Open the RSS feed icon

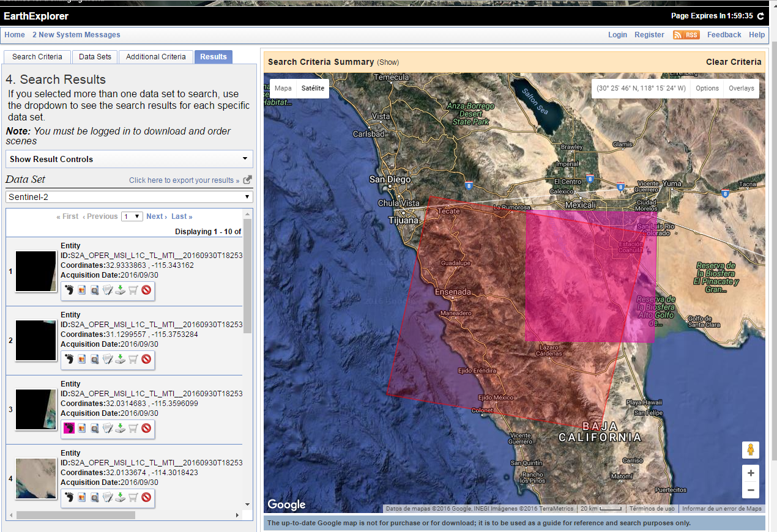click(686, 35)
